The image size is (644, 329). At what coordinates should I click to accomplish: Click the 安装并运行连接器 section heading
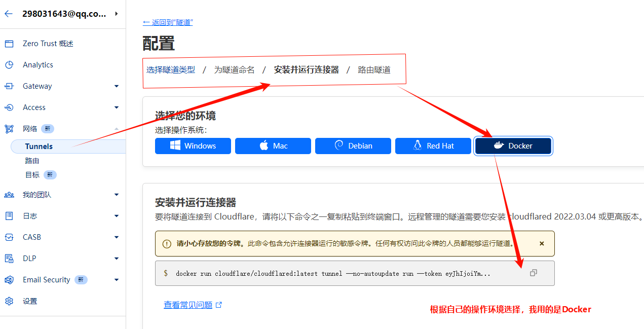pos(196,203)
